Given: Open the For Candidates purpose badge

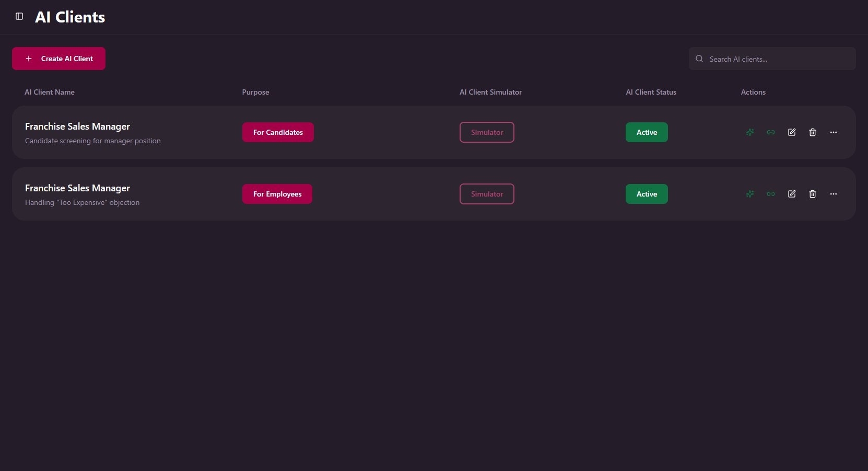Looking at the screenshot, I should pyautogui.click(x=278, y=132).
